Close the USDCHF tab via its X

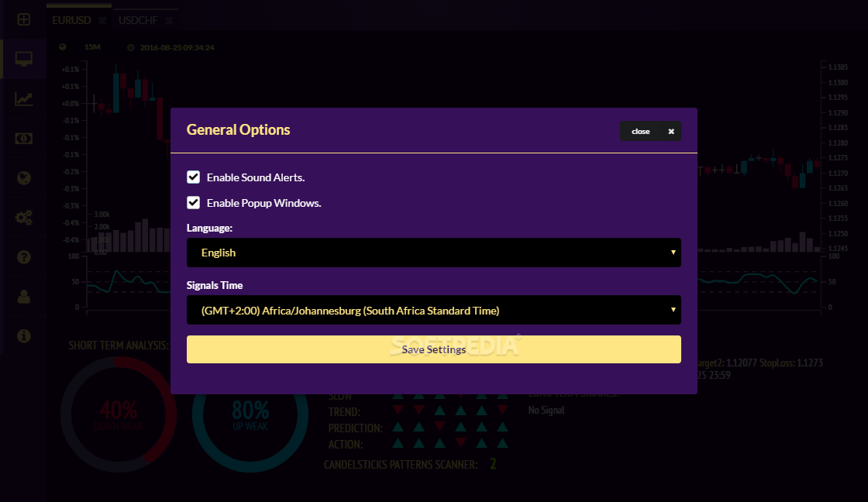point(170,20)
